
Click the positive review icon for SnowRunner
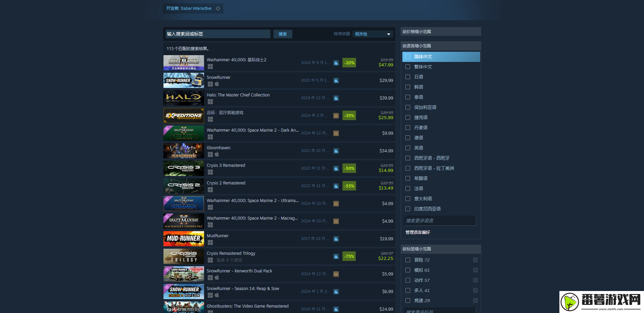click(x=336, y=81)
